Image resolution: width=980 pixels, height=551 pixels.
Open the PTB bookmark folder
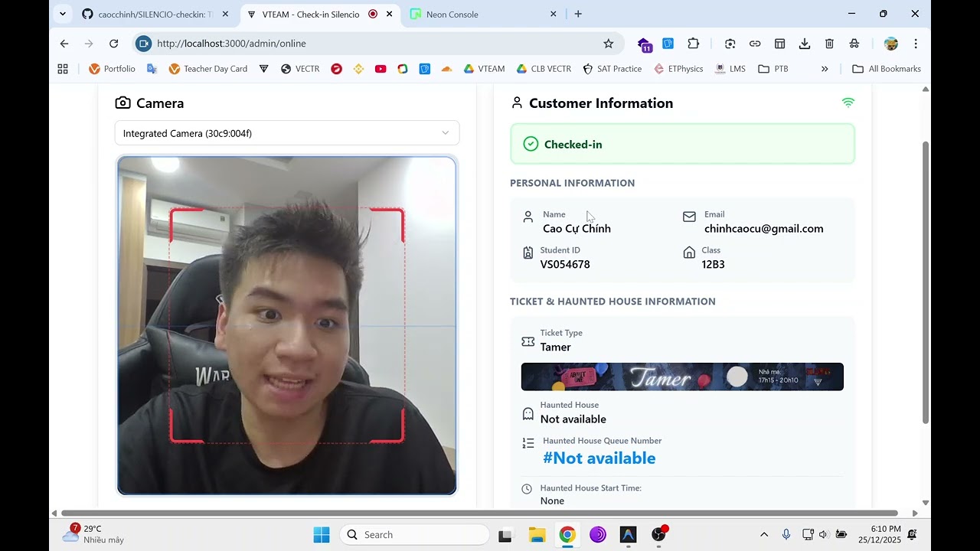click(x=773, y=69)
